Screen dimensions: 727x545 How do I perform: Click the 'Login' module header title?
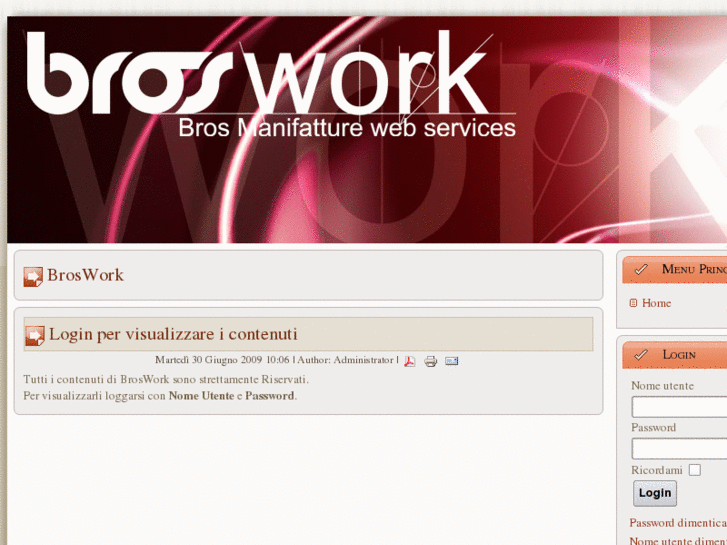pos(679,355)
